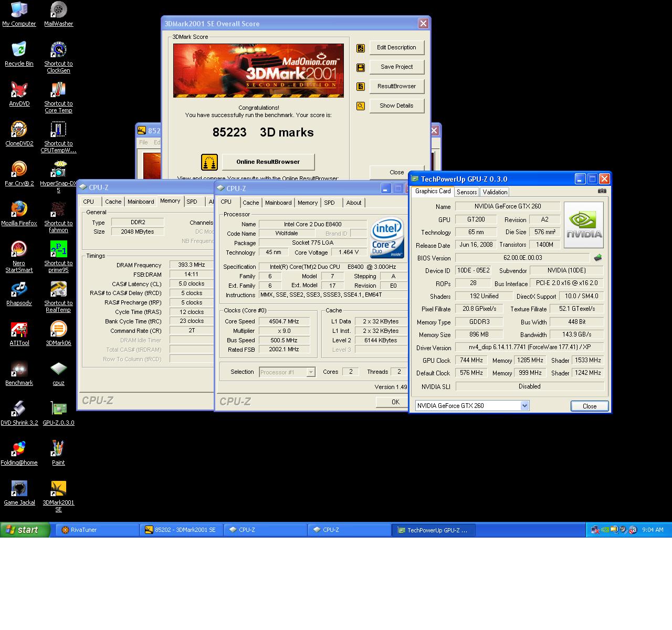
Task: Open Mozilla Firefox from the desktop
Action: (19, 214)
